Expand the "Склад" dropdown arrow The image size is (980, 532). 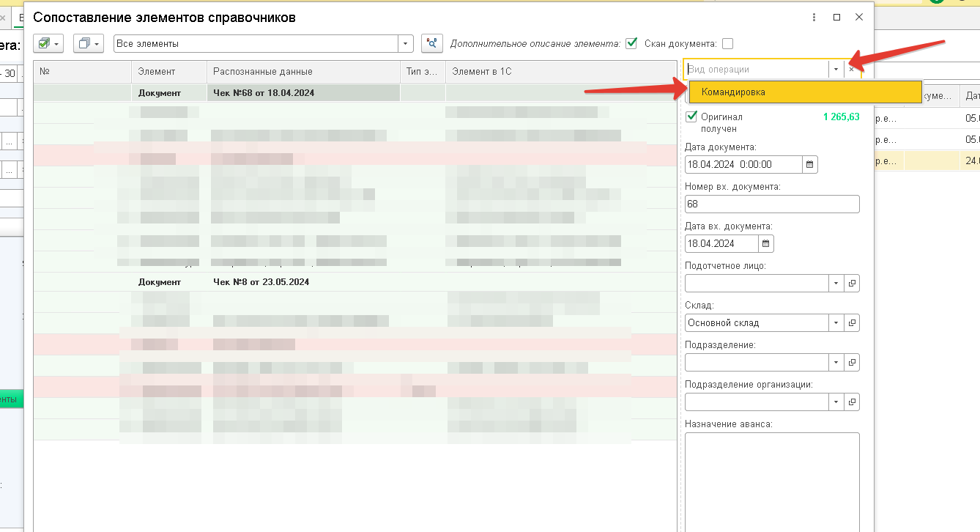tap(836, 322)
